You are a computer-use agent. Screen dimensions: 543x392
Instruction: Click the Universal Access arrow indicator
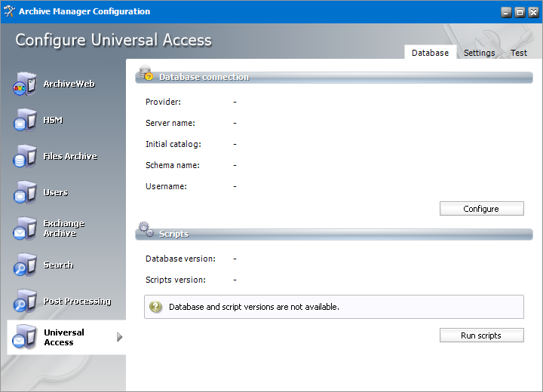(x=119, y=338)
